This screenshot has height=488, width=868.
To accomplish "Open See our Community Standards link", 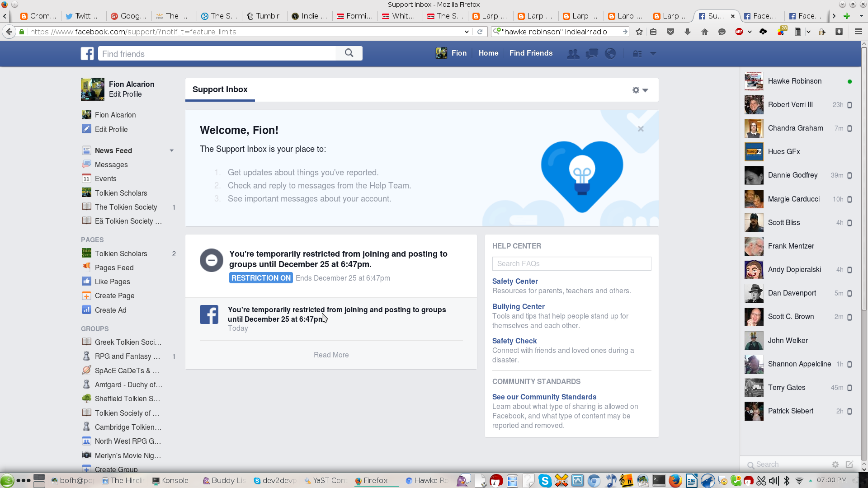I will tap(544, 397).
